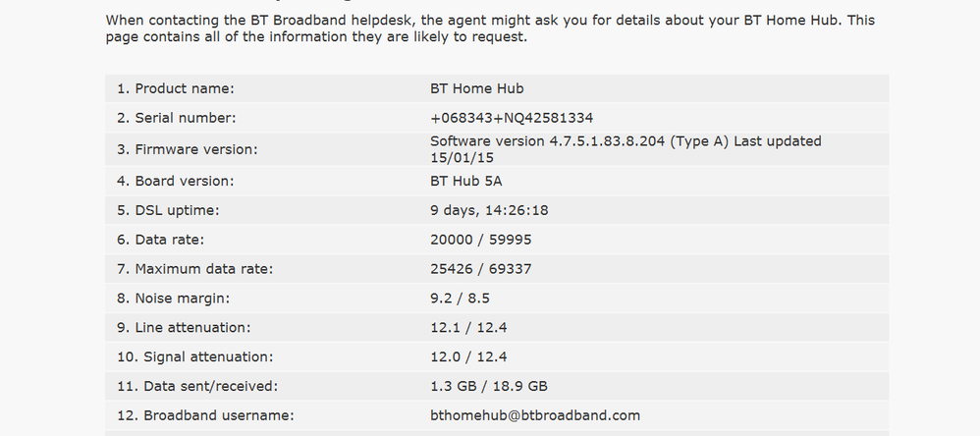
Task: Select the 1.3 GB / 18.9 GB value
Action: pos(489,387)
